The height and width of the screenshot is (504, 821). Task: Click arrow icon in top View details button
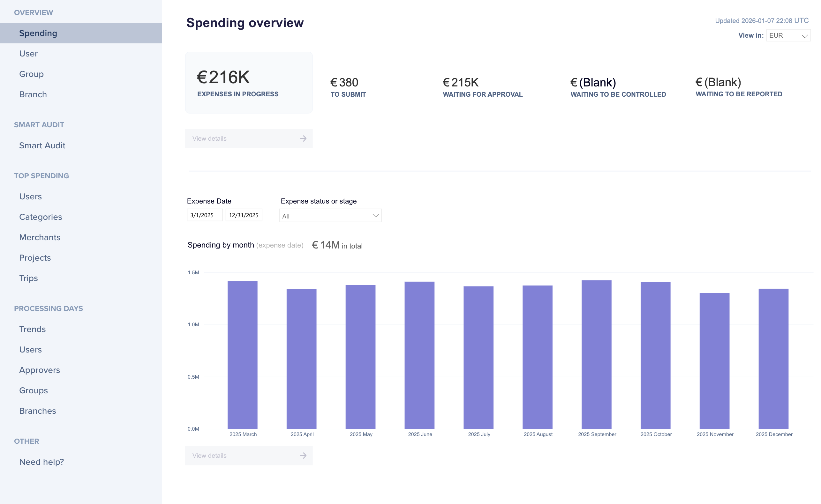point(303,138)
